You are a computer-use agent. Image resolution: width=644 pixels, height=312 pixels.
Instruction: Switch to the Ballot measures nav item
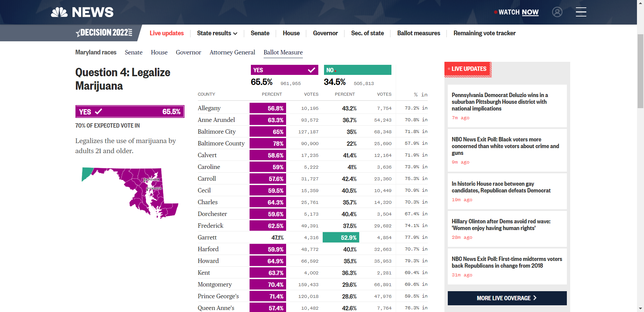click(418, 33)
